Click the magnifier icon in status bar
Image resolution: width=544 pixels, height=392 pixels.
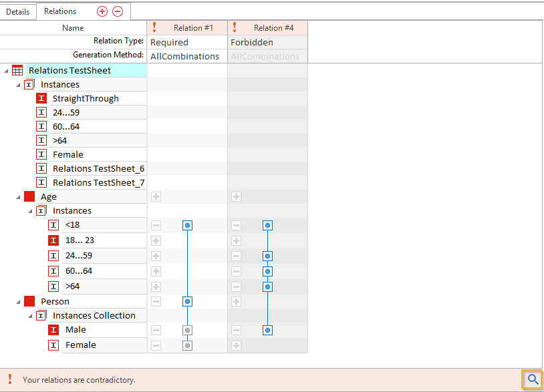(x=533, y=379)
